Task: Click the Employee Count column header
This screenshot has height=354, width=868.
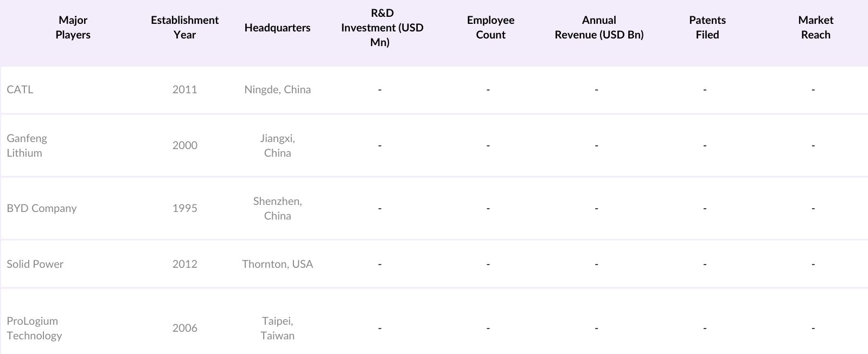Action: (x=490, y=28)
